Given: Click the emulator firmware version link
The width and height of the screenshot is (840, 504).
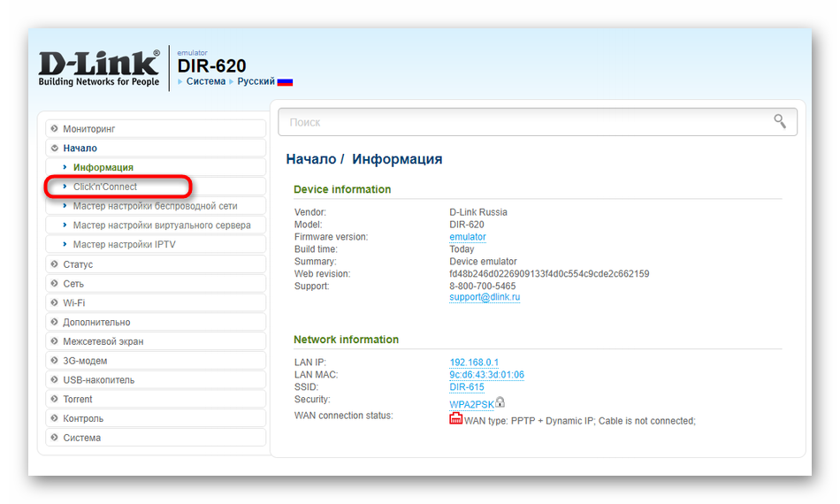Looking at the screenshot, I should (x=467, y=237).
